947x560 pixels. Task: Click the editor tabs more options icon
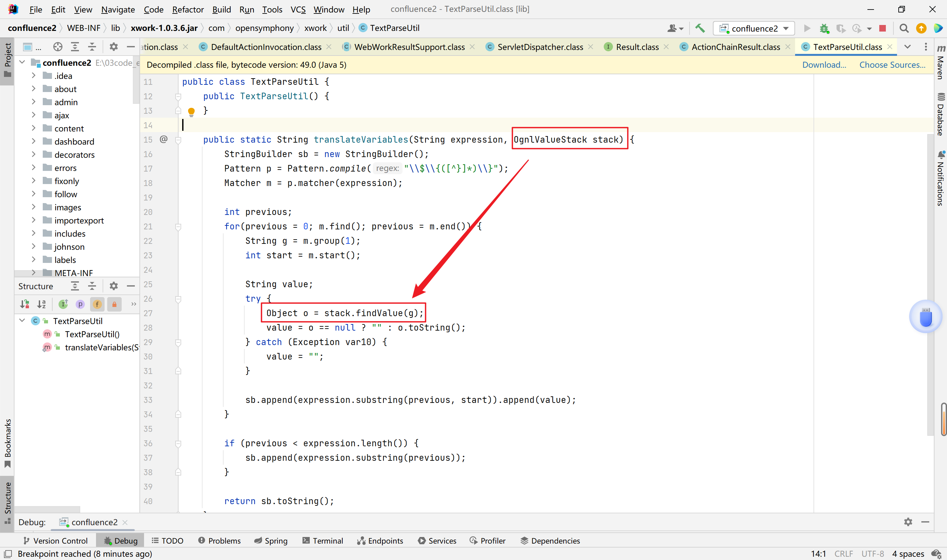coord(926,47)
